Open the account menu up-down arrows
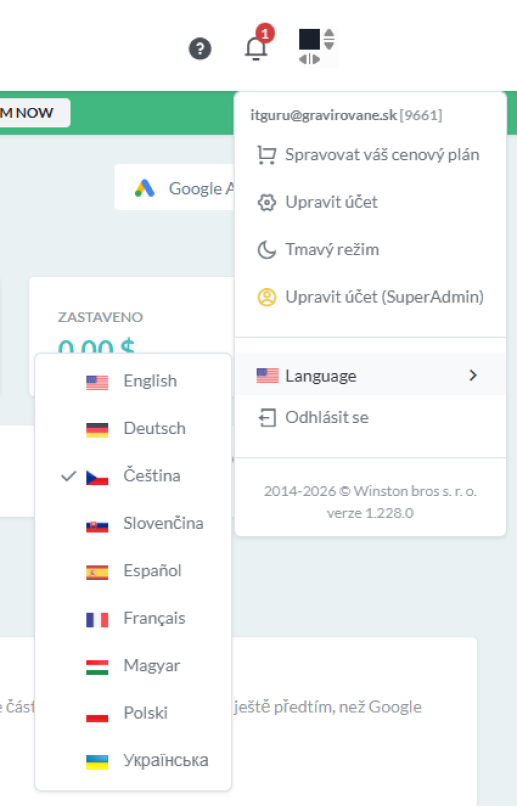 click(329, 40)
